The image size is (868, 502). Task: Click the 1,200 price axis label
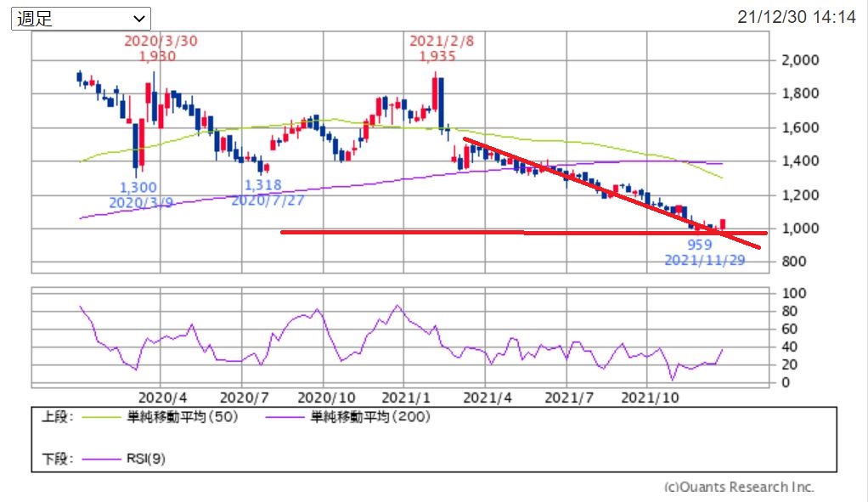800,195
